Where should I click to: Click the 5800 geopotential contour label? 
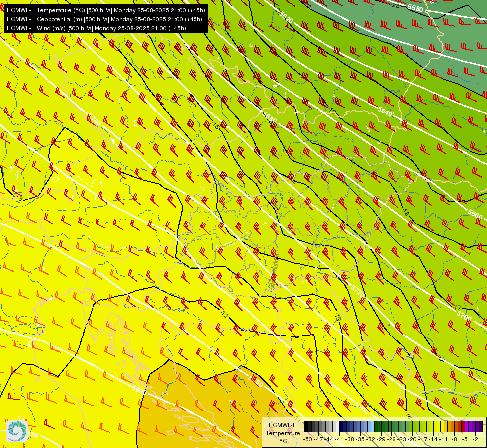(x=139, y=390)
